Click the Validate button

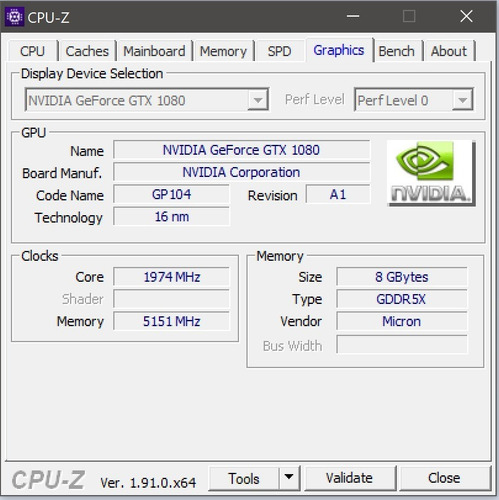tap(349, 478)
